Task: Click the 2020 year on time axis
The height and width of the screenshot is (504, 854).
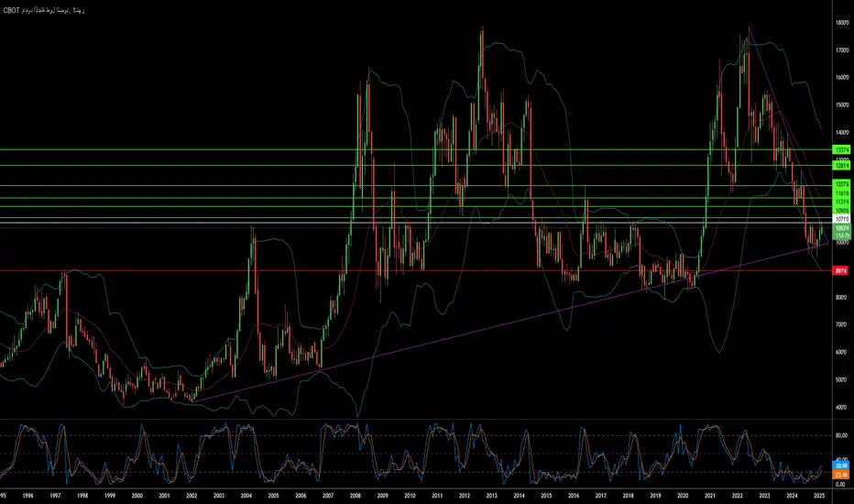Action: (x=683, y=496)
